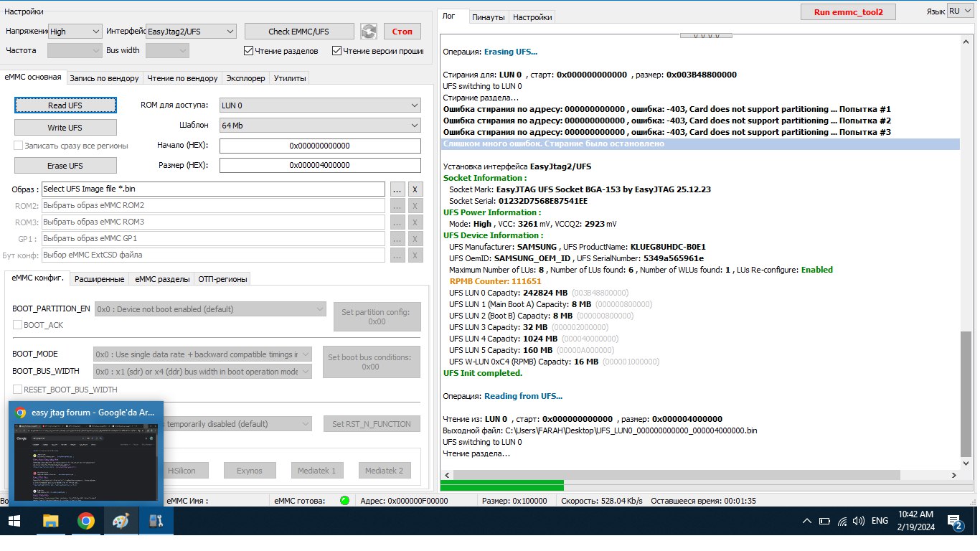This screenshot has height=551, width=980.
Task: Click the Начало (HEX) input field
Action: pyautogui.click(x=320, y=146)
